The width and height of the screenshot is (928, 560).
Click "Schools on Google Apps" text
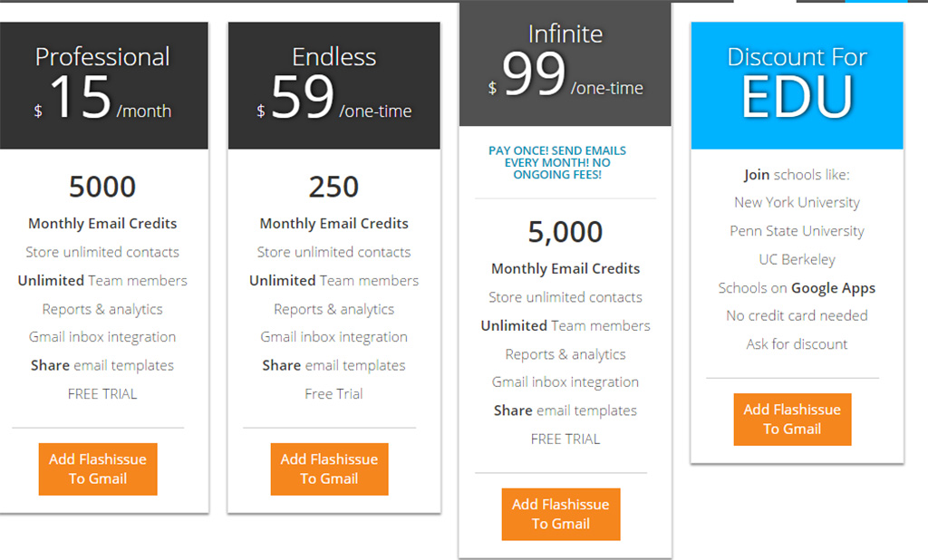click(797, 288)
